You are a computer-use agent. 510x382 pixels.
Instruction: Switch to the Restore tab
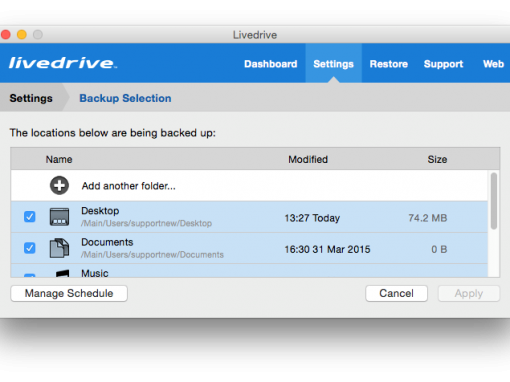coord(388,64)
